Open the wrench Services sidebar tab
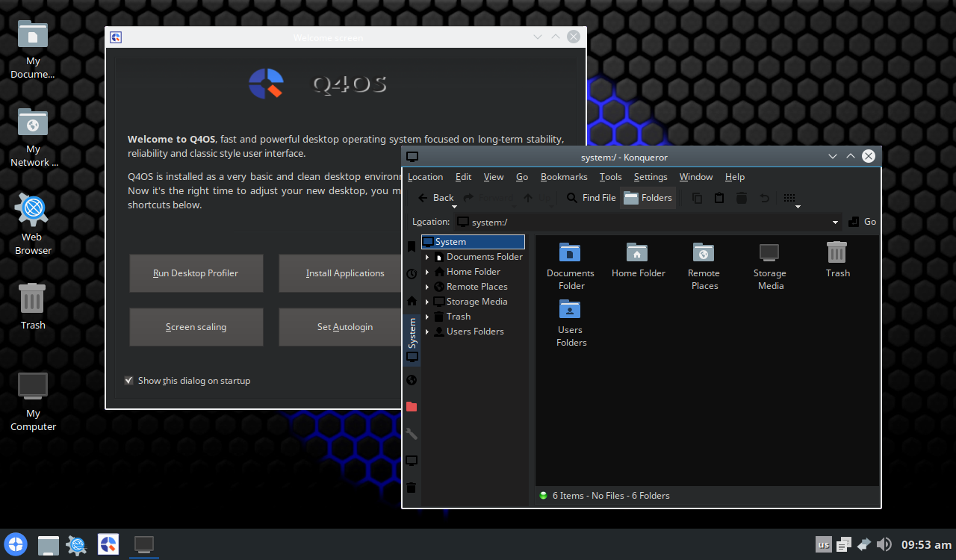The height and width of the screenshot is (560, 956). point(412,434)
